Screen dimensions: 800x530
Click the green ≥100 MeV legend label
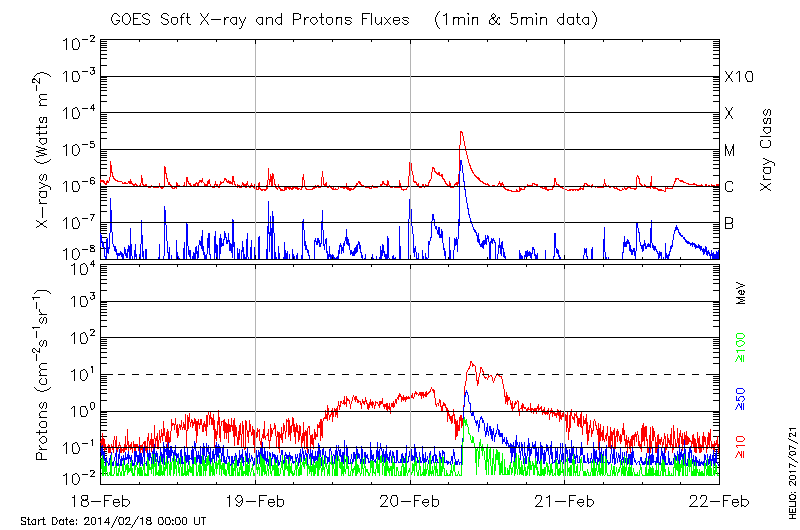click(742, 347)
